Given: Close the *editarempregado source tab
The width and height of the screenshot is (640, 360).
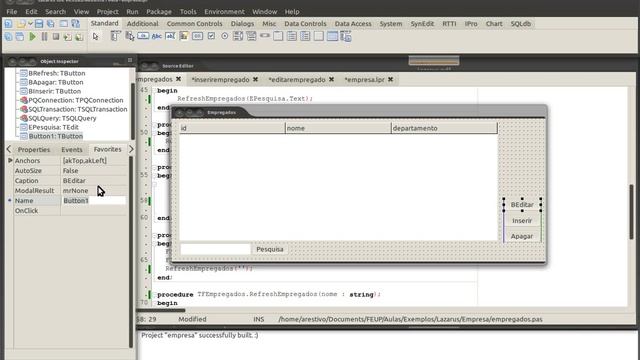Looking at the screenshot, I should pos(331,79).
